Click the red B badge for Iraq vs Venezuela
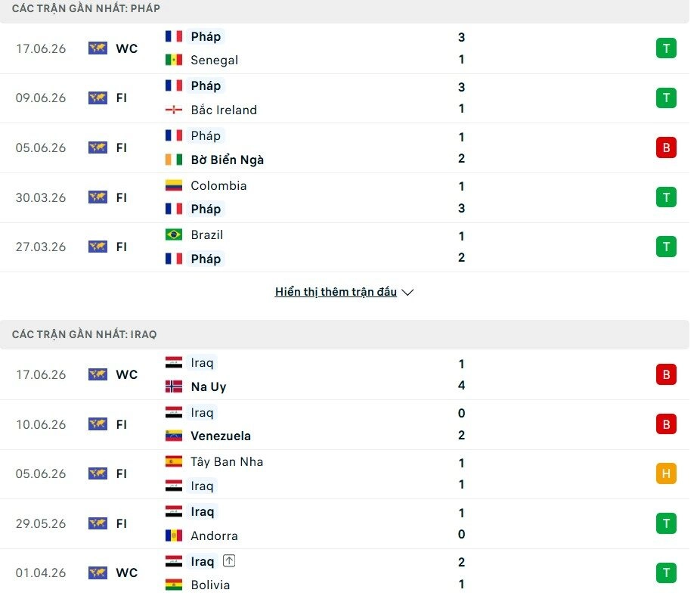This screenshot has width=700, height=599. pos(666,424)
